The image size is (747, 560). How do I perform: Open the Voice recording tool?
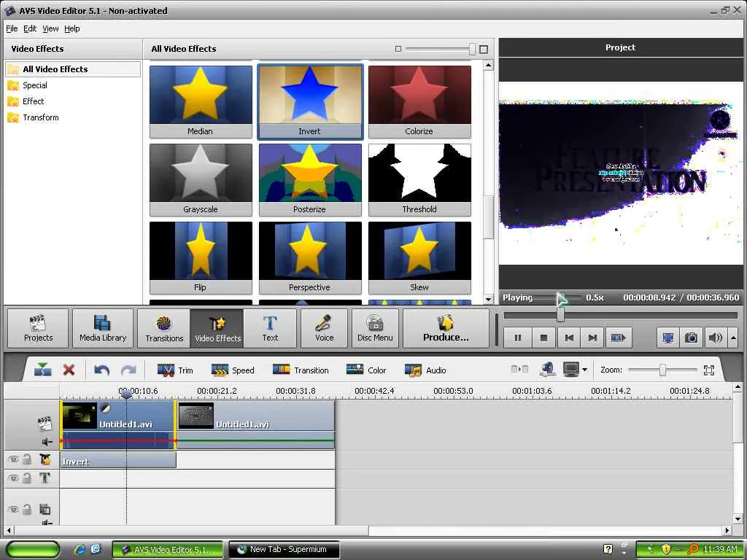[324, 329]
